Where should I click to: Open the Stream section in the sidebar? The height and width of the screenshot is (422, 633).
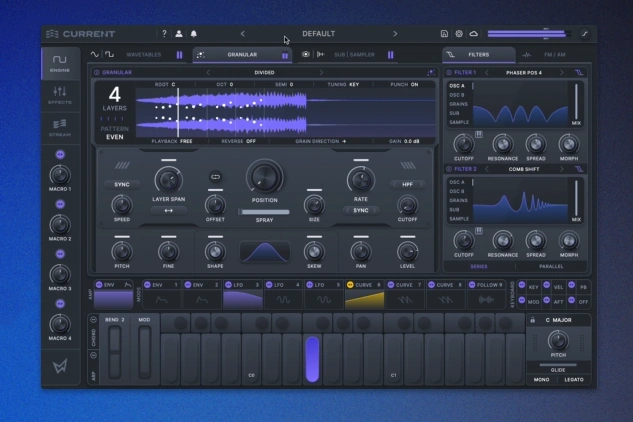[x=59, y=127]
